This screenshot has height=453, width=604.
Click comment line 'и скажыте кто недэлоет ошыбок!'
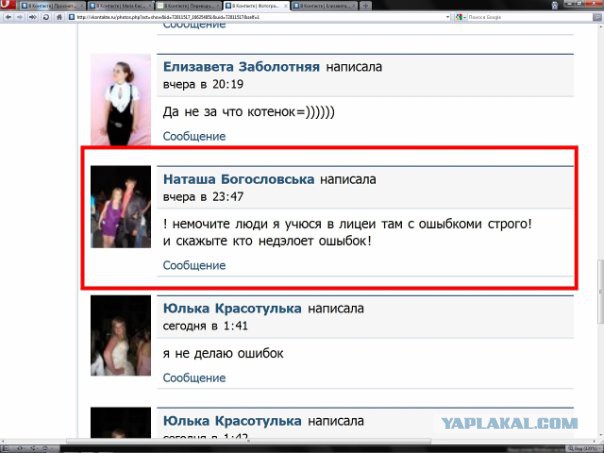267,241
